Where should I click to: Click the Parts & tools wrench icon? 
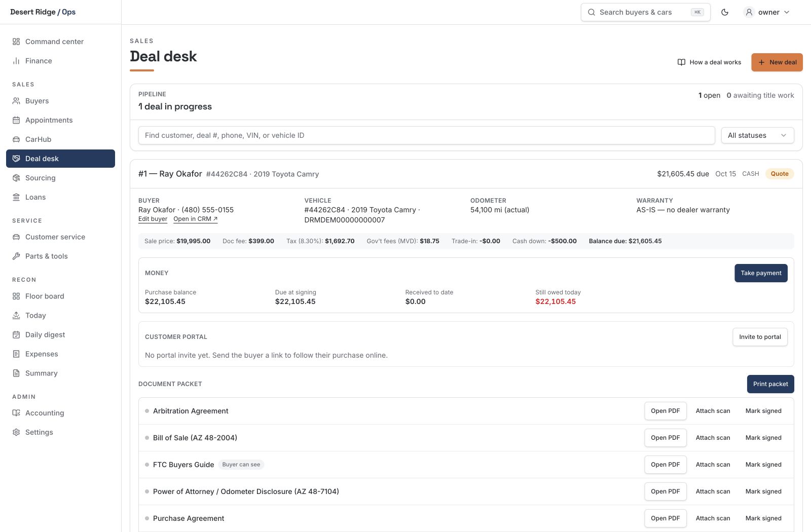coord(16,256)
